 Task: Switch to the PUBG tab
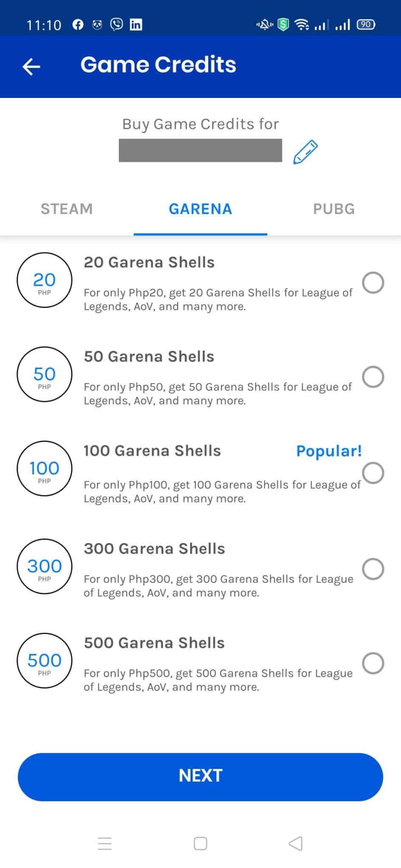click(334, 209)
